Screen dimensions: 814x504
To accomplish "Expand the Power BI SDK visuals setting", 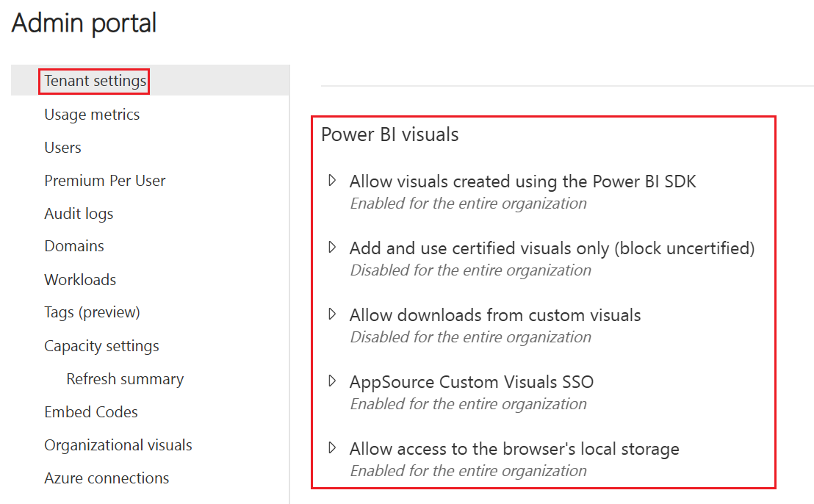I will point(332,180).
